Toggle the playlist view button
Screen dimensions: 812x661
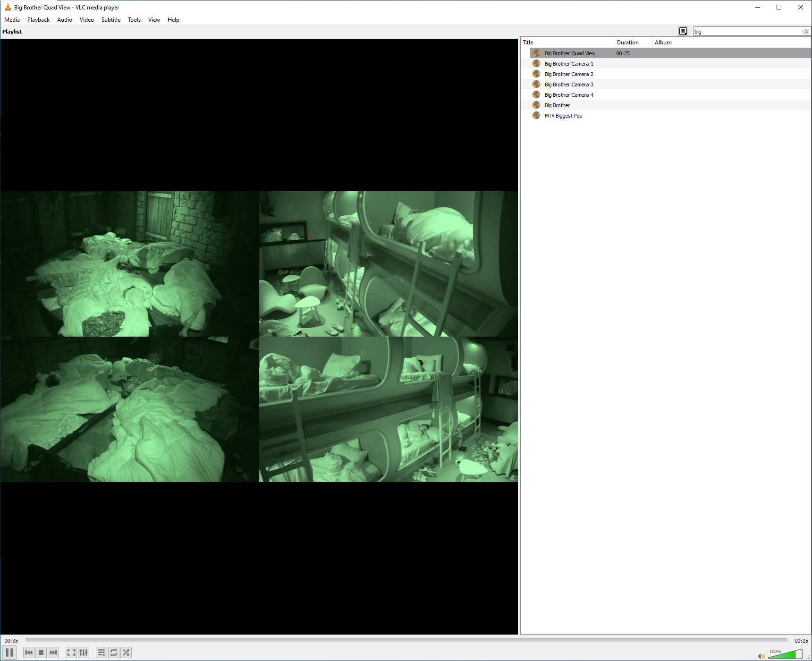(101, 653)
